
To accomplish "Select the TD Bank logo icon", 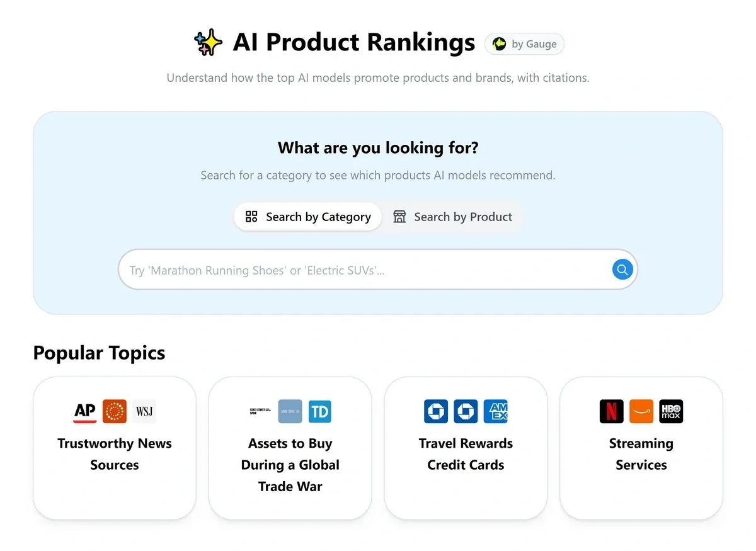I will 320,411.
